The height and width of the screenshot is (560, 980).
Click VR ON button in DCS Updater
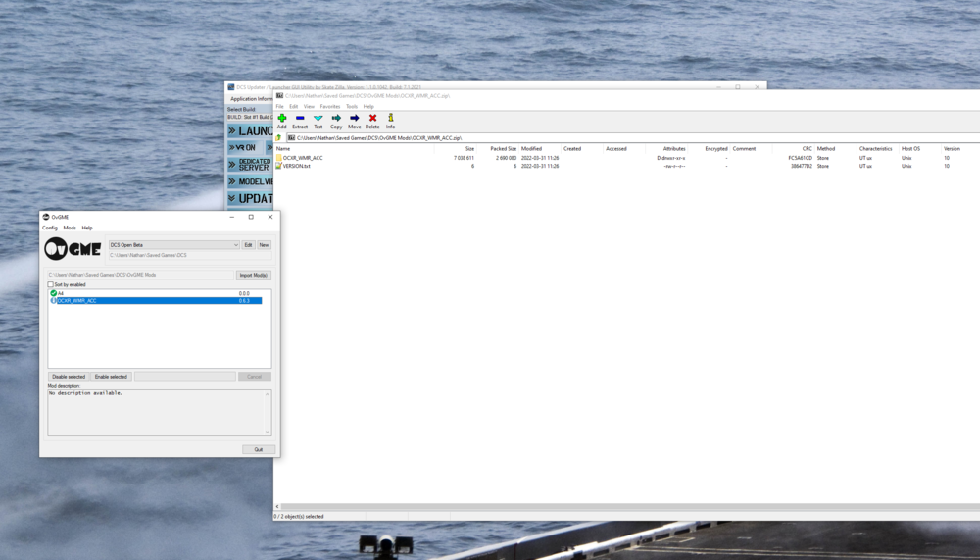pyautogui.click(x=245, y=148)
